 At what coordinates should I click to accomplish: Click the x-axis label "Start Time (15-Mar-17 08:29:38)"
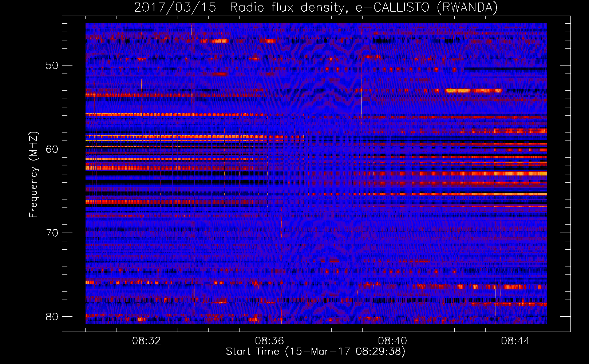point(316,352)
